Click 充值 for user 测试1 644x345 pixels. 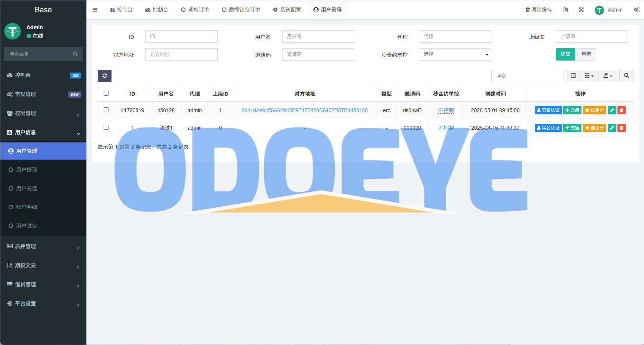[572, 128]
